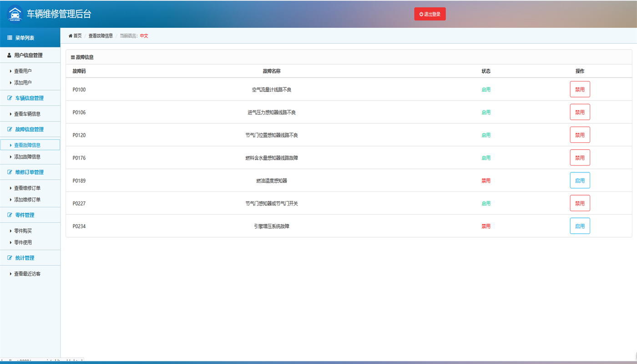Collapse the 统计管理 section
Viewport: 637px width, 364px height.
tap(30, 258)
